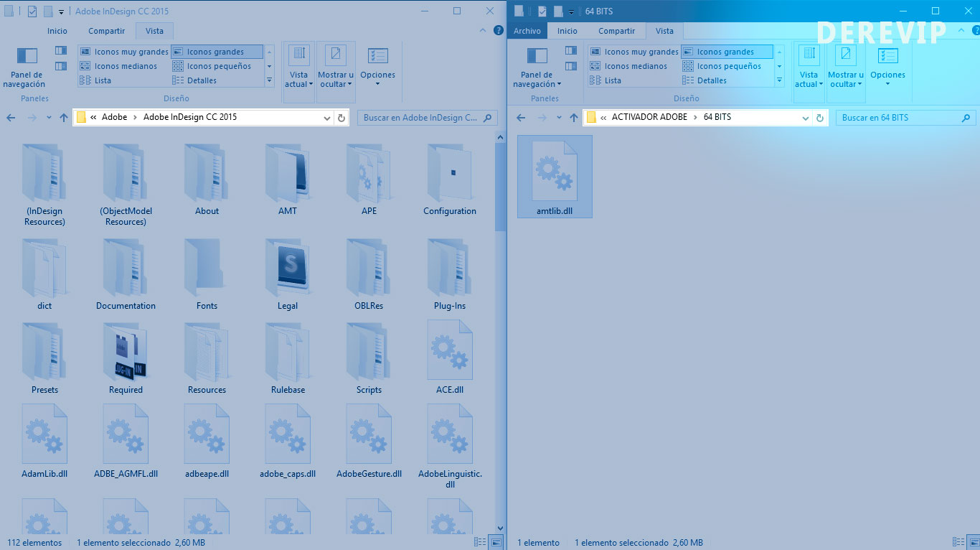The width and height of the screenshot is (980, 550).
Task: Go back in InDesign window
Action: pos(11,118)
